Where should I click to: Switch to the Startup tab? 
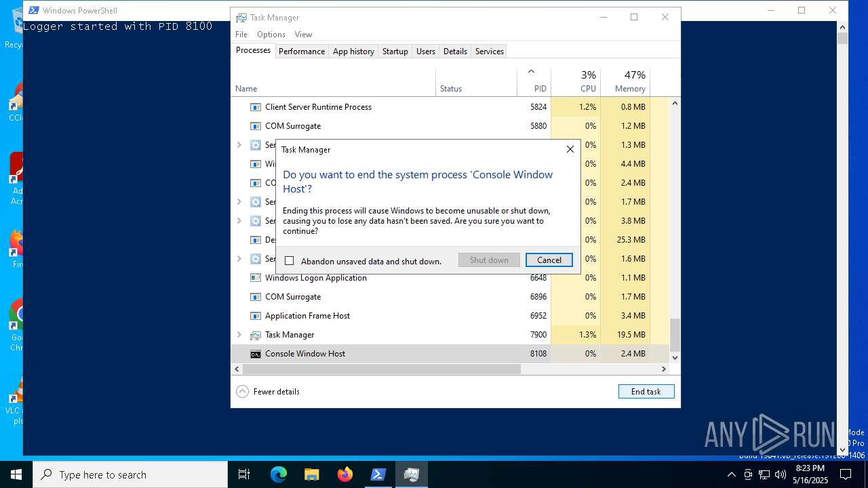[x=395, y=52]
